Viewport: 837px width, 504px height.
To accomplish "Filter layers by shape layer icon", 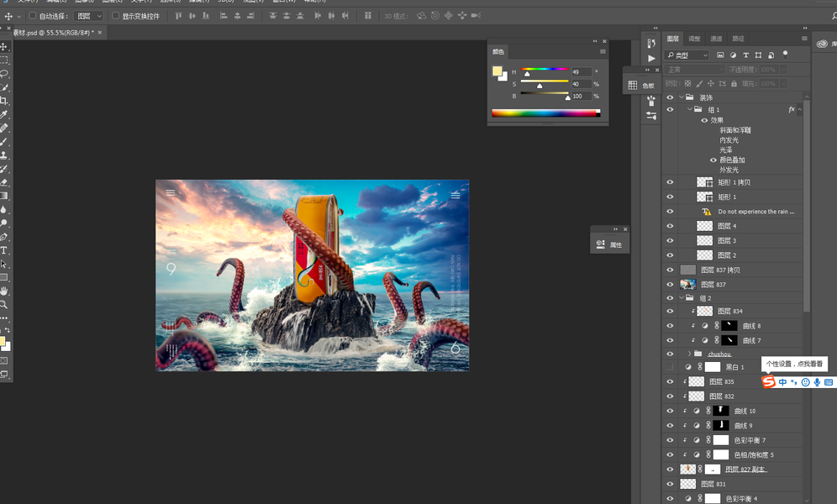I will click(x=759, y=55).
